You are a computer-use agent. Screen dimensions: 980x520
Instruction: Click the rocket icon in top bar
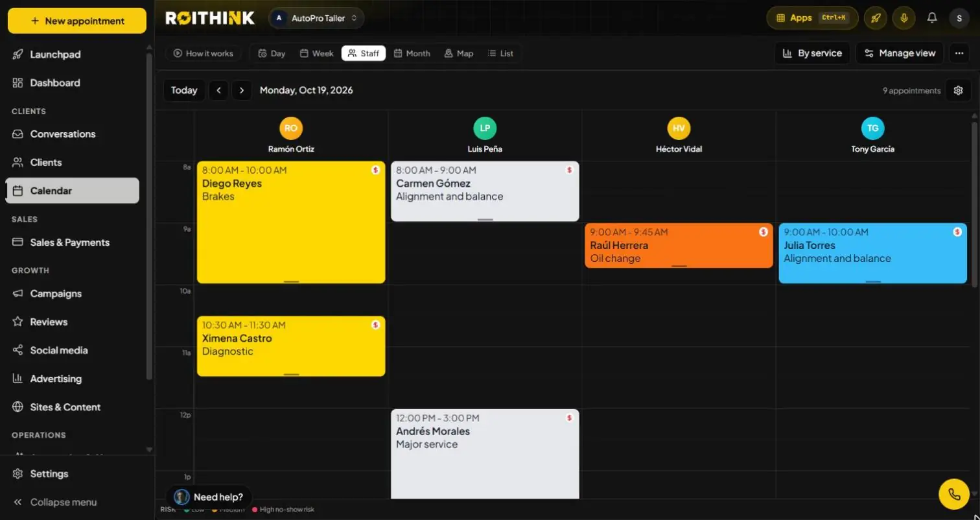[876, 18]
